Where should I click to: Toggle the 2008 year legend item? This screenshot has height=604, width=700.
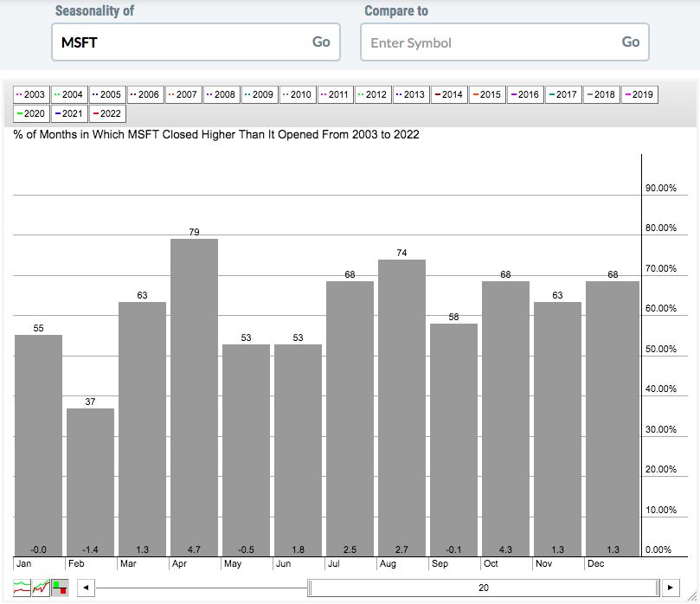(221, 94)
